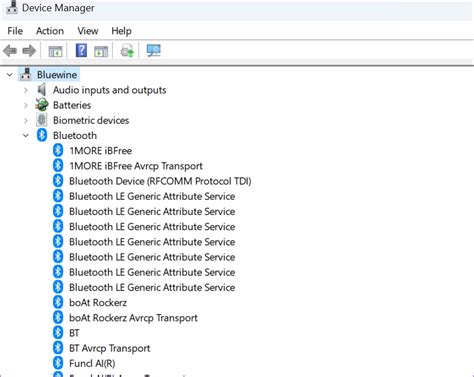Click icon beside 1MORE iBFree Avrcp Transport
This screenshot has height=377, width=474.
(58, 166)
